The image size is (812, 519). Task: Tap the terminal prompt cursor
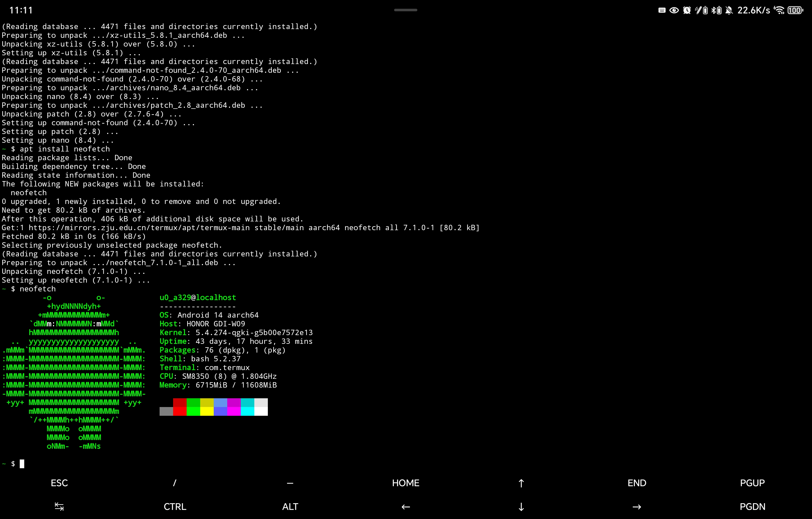tap(22, 464)
